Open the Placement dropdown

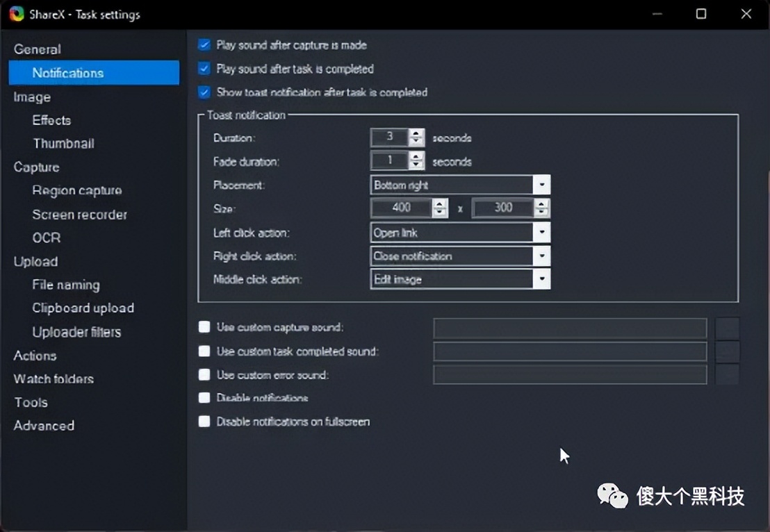pyautogui.click(x=541, y=185)
